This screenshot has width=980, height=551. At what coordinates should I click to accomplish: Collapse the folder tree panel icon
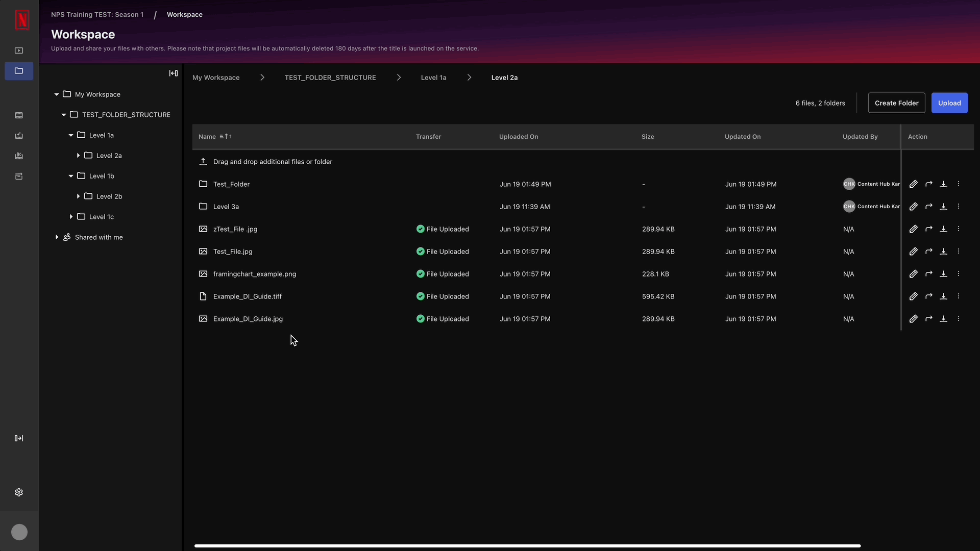tap(174, 73)
